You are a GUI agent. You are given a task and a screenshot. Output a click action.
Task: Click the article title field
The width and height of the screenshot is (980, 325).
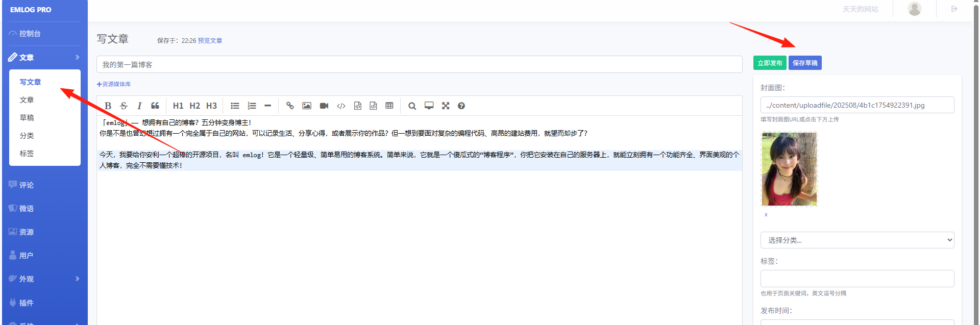(419, 64)
